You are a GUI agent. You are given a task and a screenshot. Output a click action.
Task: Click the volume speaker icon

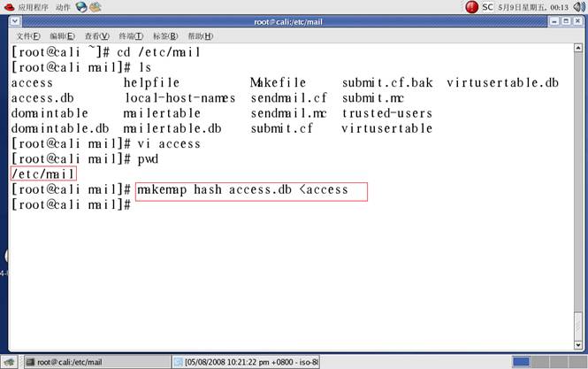(579, 7)
